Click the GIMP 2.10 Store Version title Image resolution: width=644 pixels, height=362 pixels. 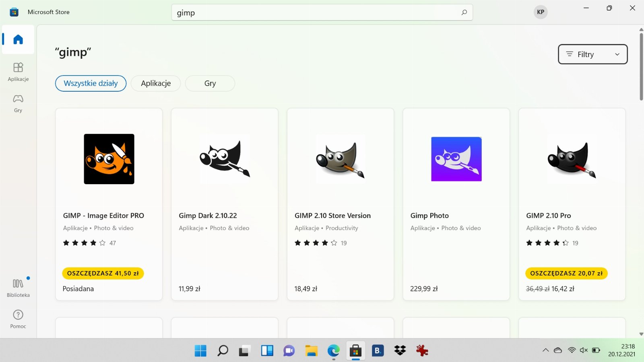332,216
